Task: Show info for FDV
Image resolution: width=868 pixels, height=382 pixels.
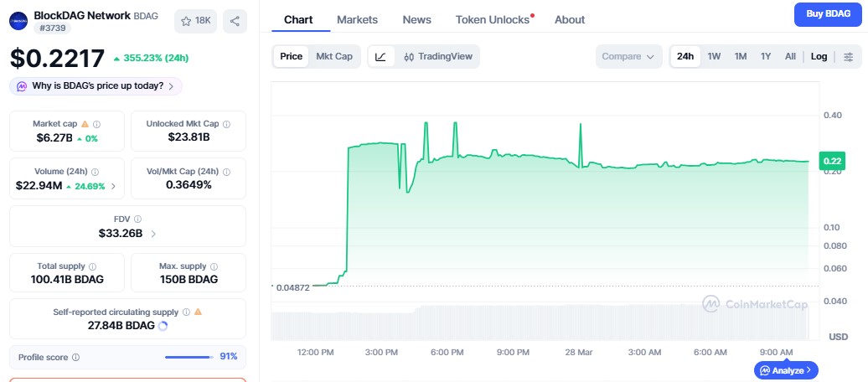Action: point(138,219)
